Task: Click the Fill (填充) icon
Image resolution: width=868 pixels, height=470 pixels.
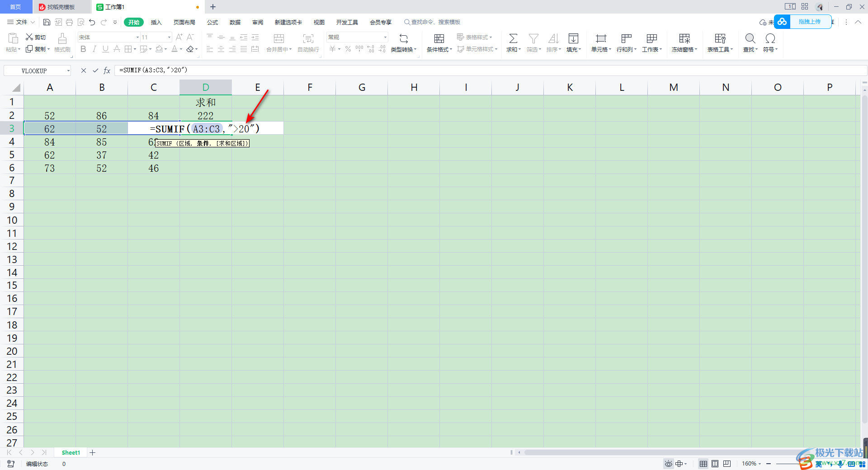Action: click(573, 38)
